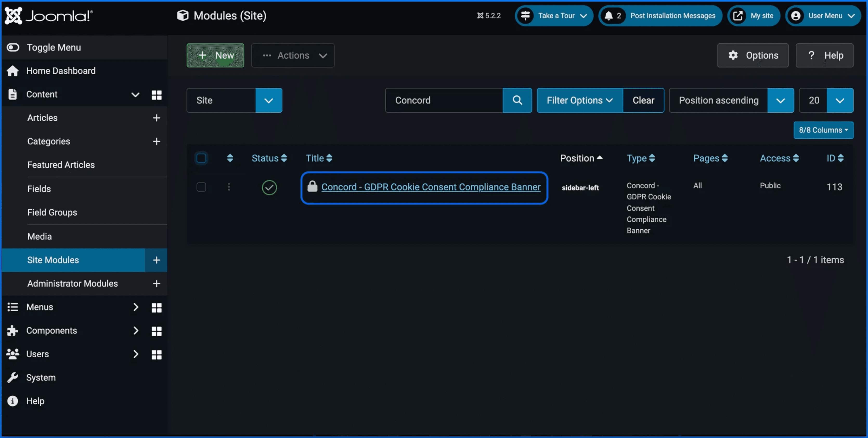Open Concord GDPR Cookie Consent module link

pyautogui.click(x=431, y=187)
